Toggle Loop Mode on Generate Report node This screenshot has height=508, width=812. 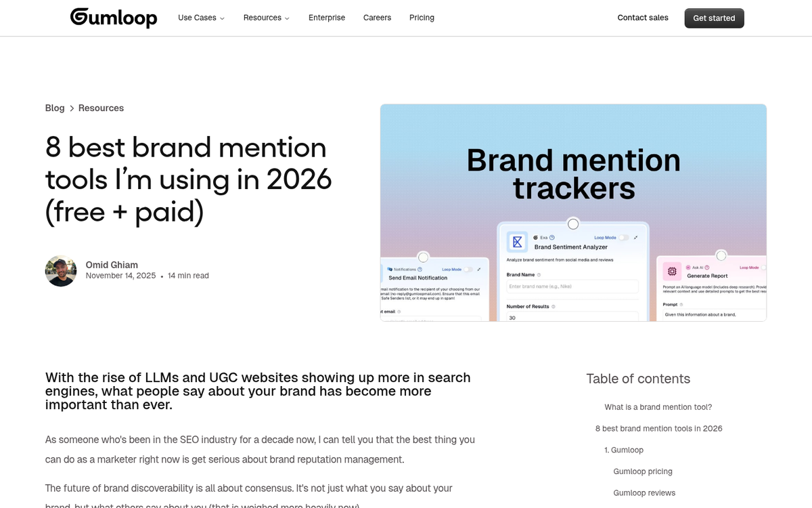[763, 268]
